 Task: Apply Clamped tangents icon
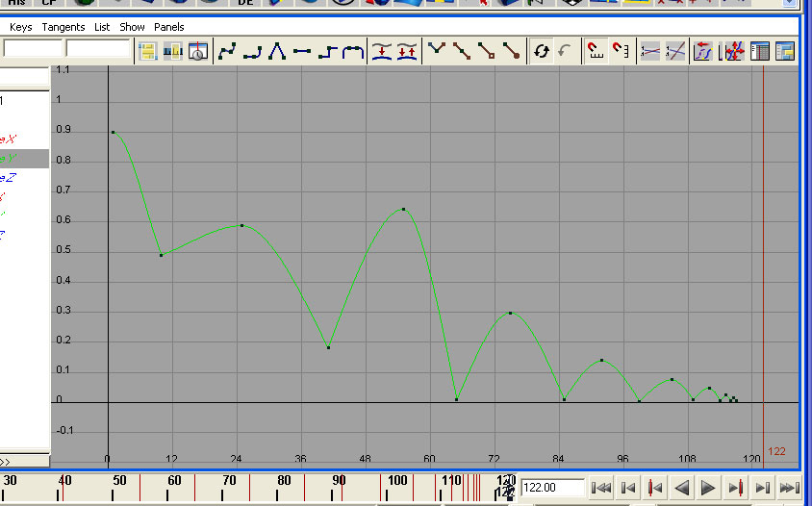[x=252, y=51]
